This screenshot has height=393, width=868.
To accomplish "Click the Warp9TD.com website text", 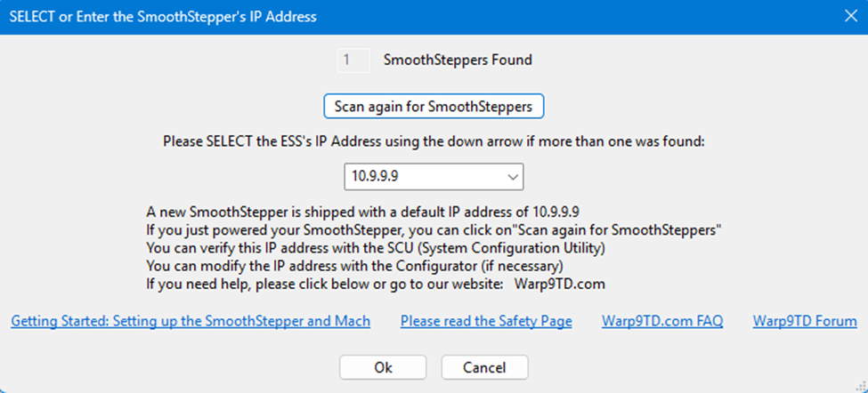I will 559,284.
